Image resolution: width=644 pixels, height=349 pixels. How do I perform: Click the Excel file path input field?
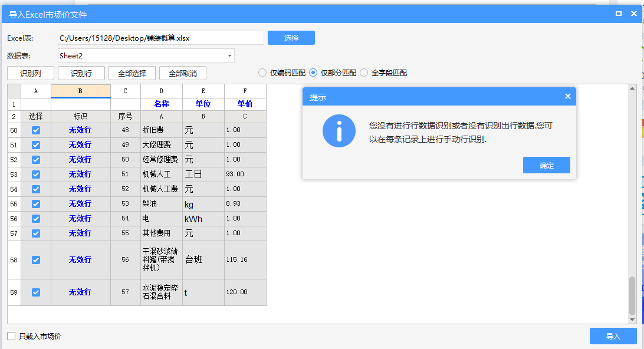[160, 38]
